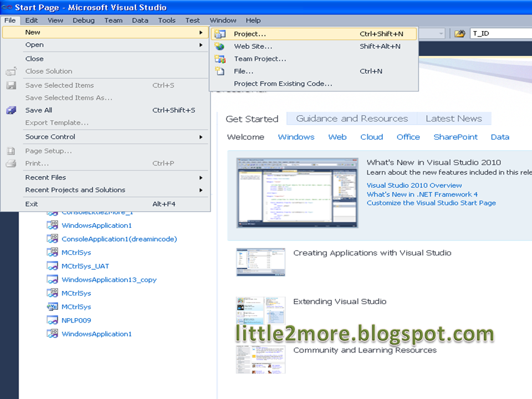Select the Welcome category

[x=245, y=137]
